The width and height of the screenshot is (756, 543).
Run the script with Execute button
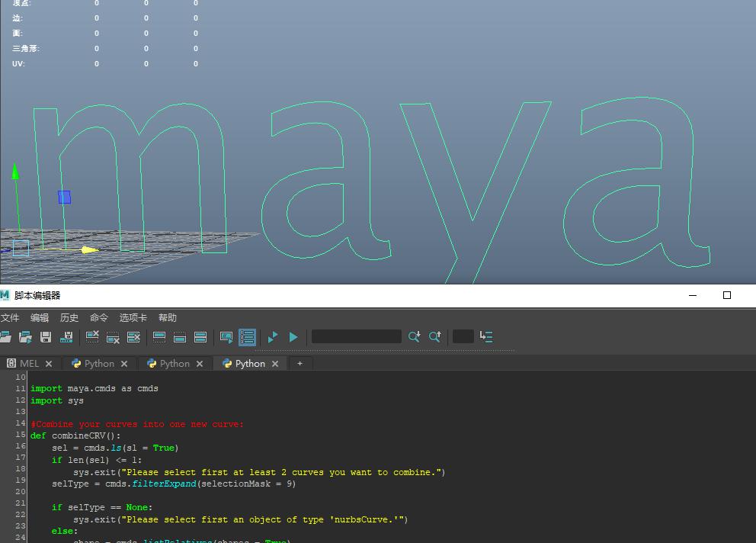pyautogui.click(x=293, y=336)
